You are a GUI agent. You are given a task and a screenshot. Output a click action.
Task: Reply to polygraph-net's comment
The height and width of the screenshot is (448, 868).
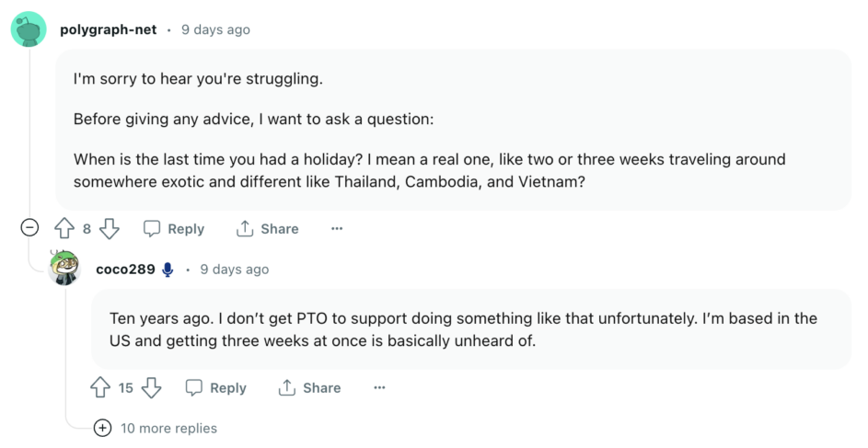click(x=174, y=228)
